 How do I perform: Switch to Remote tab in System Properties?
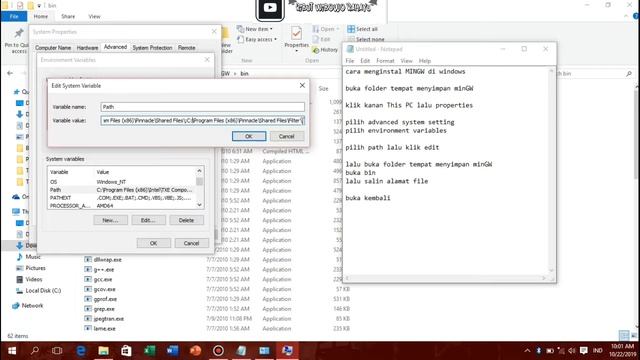point(187,48)
